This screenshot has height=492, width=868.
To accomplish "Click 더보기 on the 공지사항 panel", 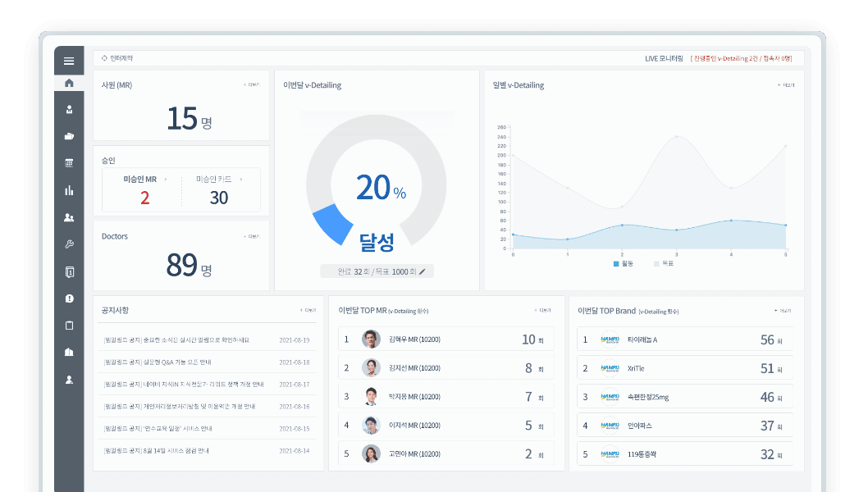I will tap(308, 311).
